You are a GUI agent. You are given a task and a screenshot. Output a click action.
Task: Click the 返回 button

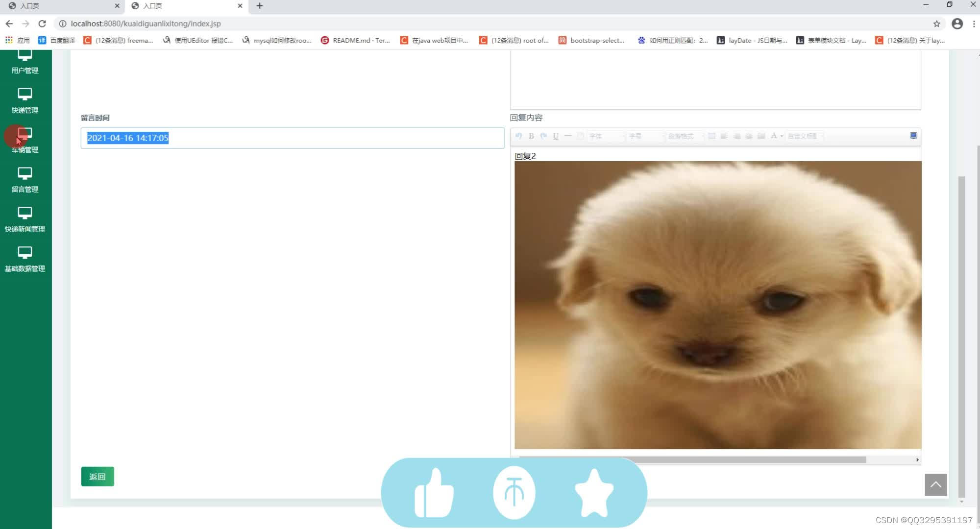pos(98,477)
